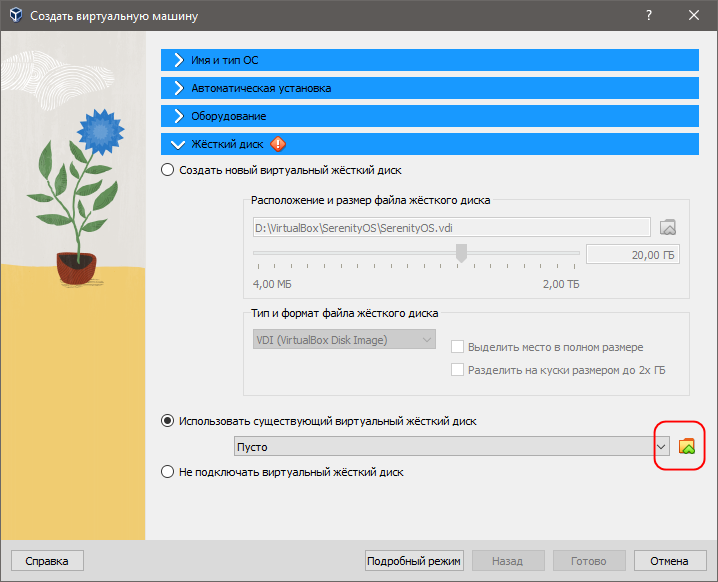The width and height of the screenshot is (718, 582).
Task: Click the Отмена button
Action: pyautogui.click(x=670, y=561)
